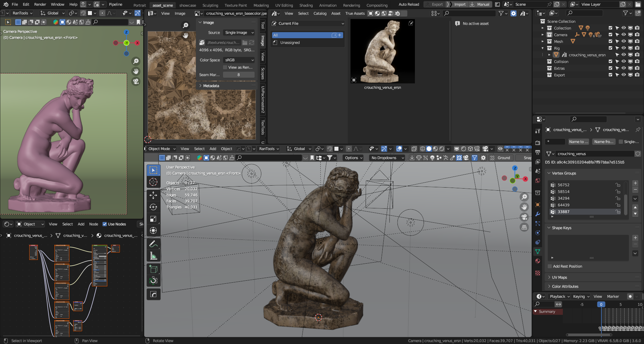
Task: Hide Export collection with eye icon
Action: pos(624,75)
